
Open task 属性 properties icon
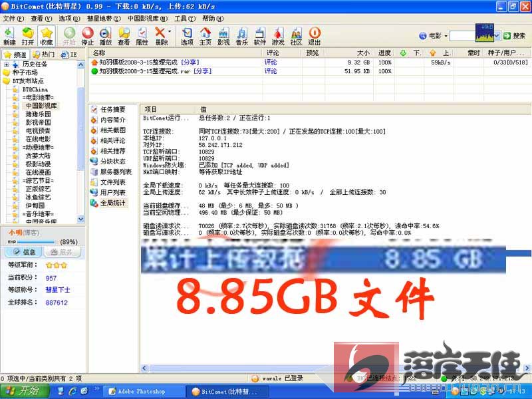[x=142, y=36]
